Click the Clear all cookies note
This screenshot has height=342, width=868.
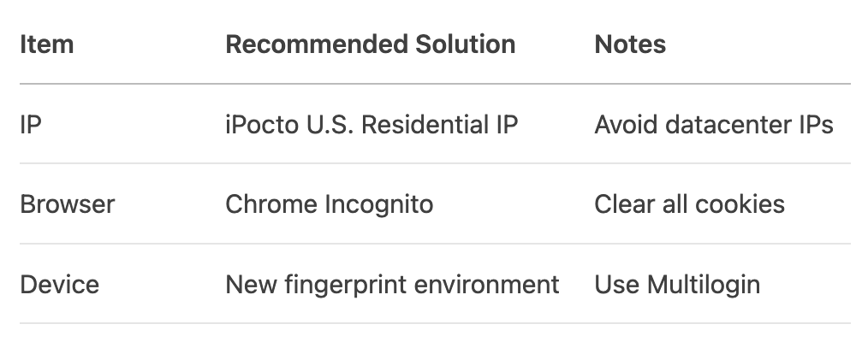(x=689, y=204)
